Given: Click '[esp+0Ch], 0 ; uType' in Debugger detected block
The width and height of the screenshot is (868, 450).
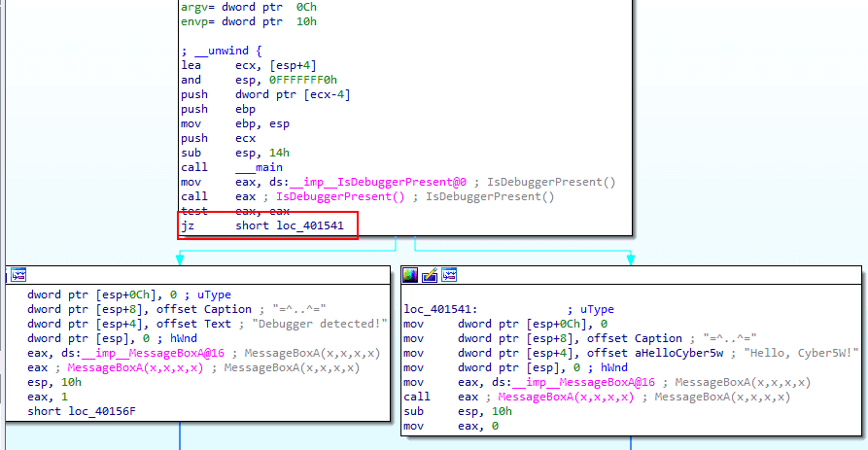Looking at the screenshot, I should pos(163,295).
